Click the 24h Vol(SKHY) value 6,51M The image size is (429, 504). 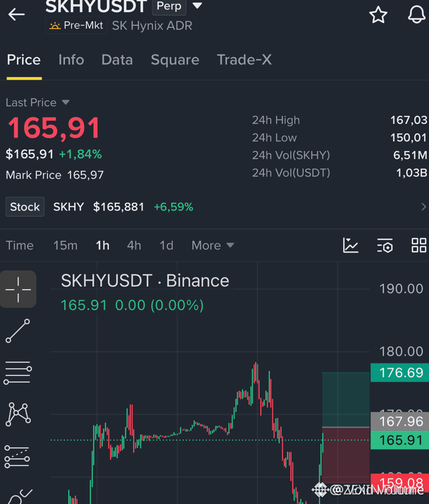click(x=410, y=155)
